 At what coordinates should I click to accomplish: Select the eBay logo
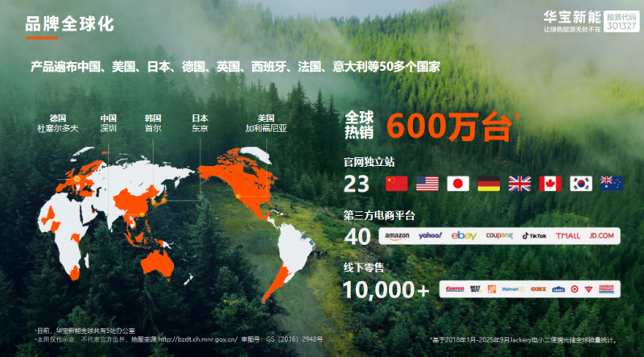point(464,236)
